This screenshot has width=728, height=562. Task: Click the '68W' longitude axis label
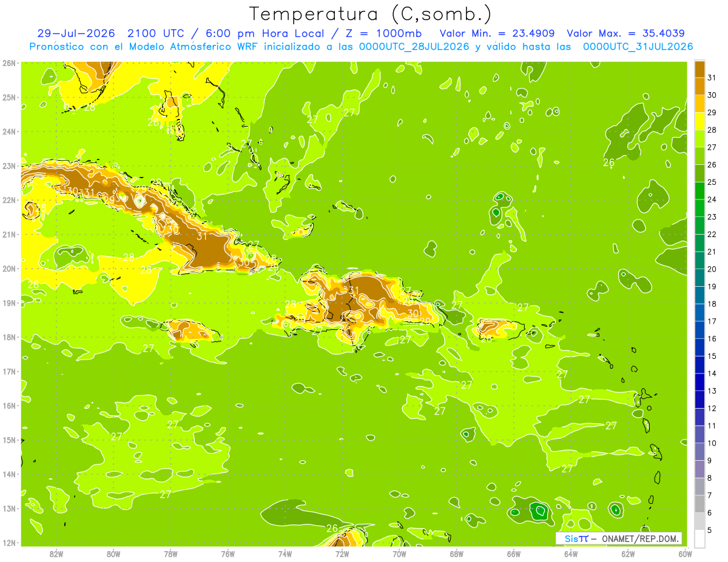click(457, 553)
